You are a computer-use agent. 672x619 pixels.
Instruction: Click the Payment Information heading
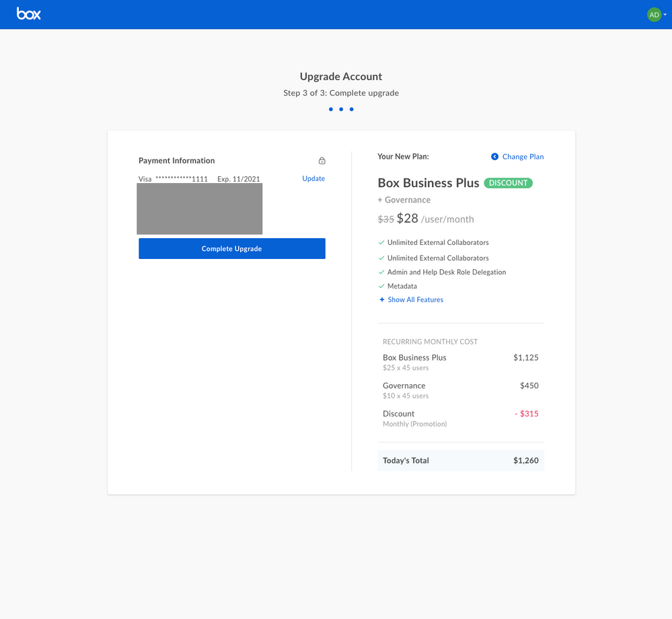point(176,161)
